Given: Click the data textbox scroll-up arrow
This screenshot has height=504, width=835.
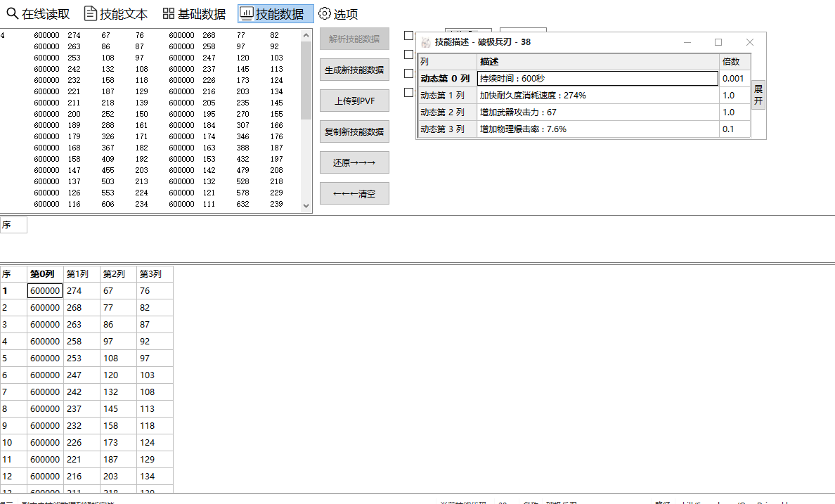Looking at the screenshot, I should [x=306, y=34].
